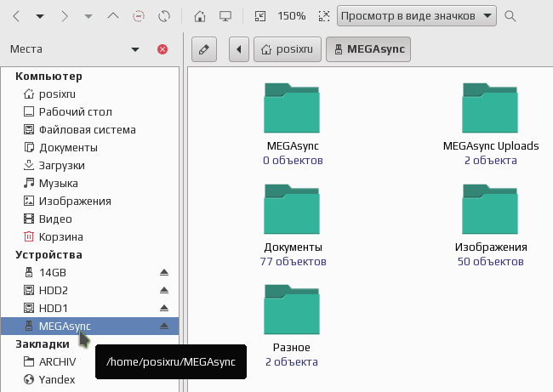Open Рабочий стол in sidebar
This screenshot has height=392, width=553.
[x=90, y=111]
